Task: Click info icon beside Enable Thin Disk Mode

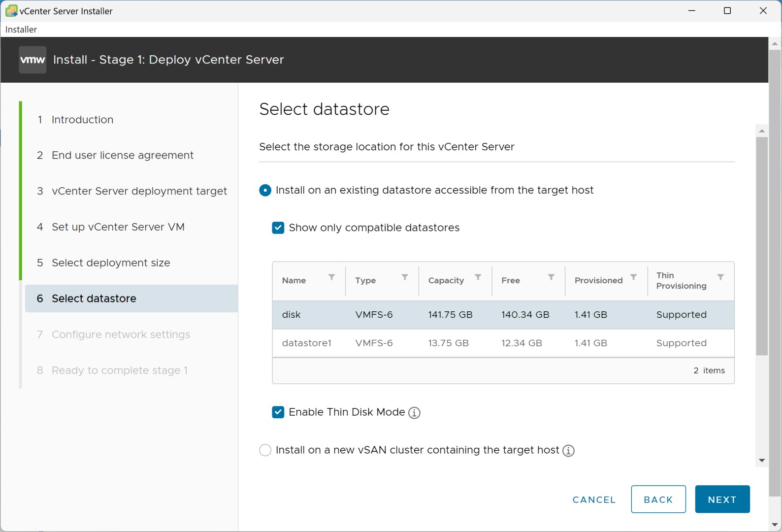Action: [x=415, y=413]
